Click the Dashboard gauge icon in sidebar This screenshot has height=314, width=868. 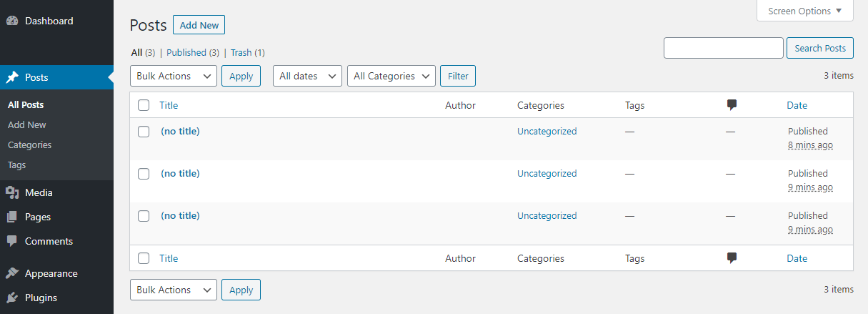coord(12,21)
